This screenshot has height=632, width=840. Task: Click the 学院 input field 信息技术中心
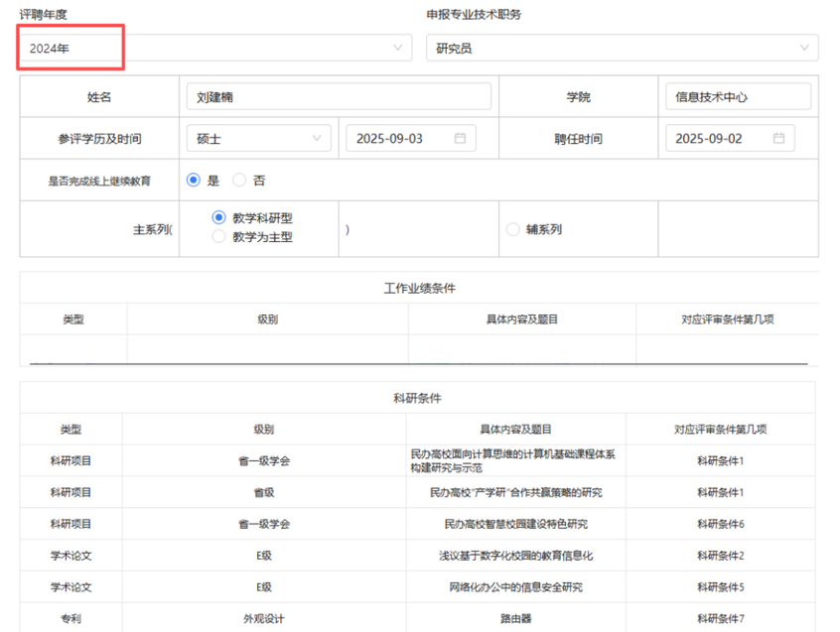(x=738, y=97)
